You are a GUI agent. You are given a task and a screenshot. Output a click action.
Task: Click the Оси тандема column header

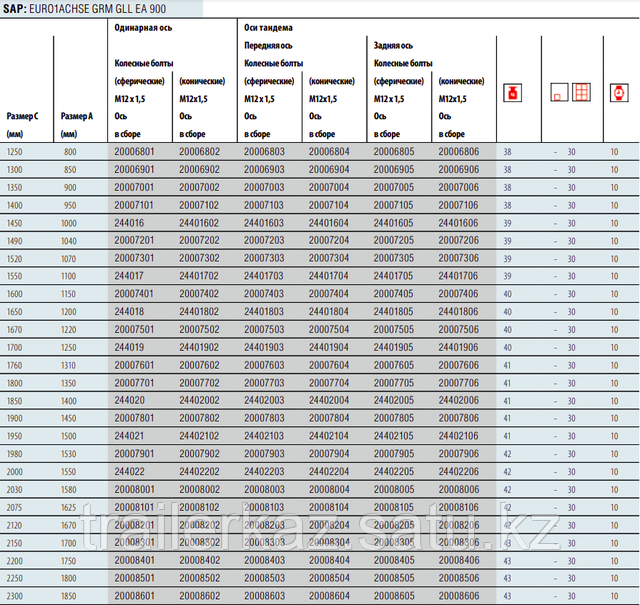coord(268,28)
